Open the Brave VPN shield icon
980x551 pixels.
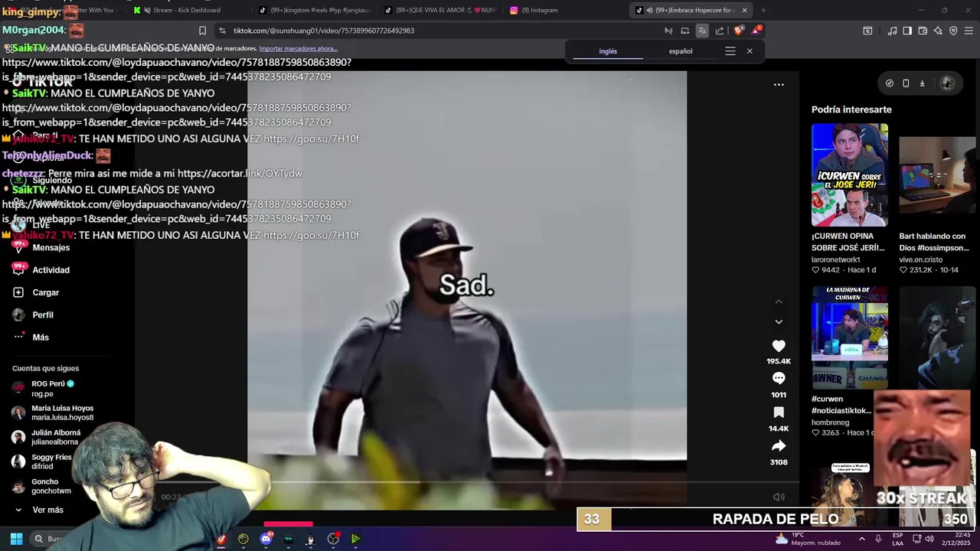953,31
